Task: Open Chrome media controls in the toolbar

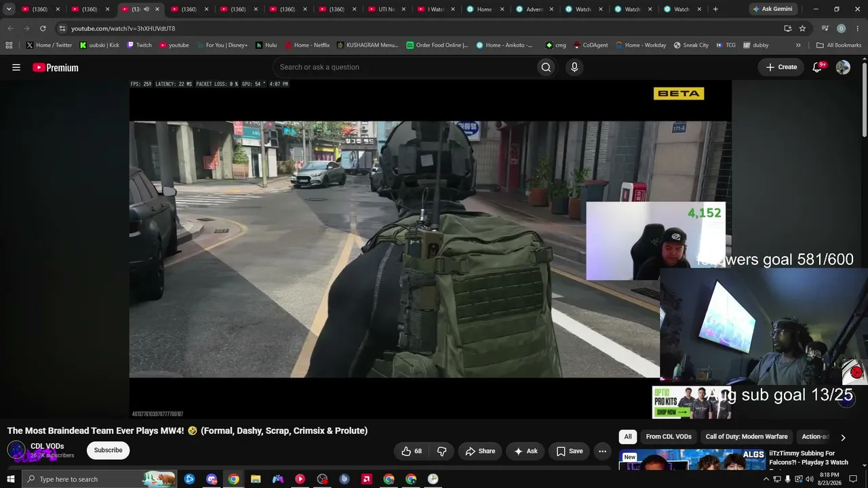Action: (825, 28)
